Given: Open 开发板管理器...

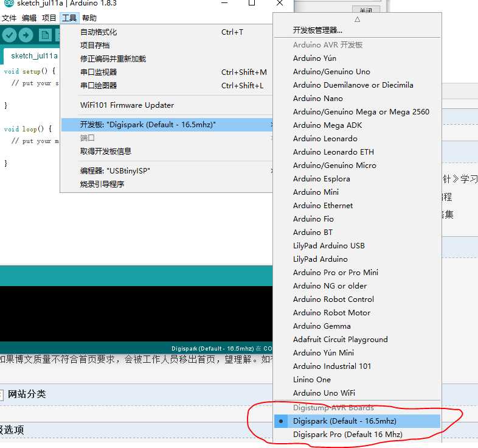Looking at the screenshot, I should point(357,30).
